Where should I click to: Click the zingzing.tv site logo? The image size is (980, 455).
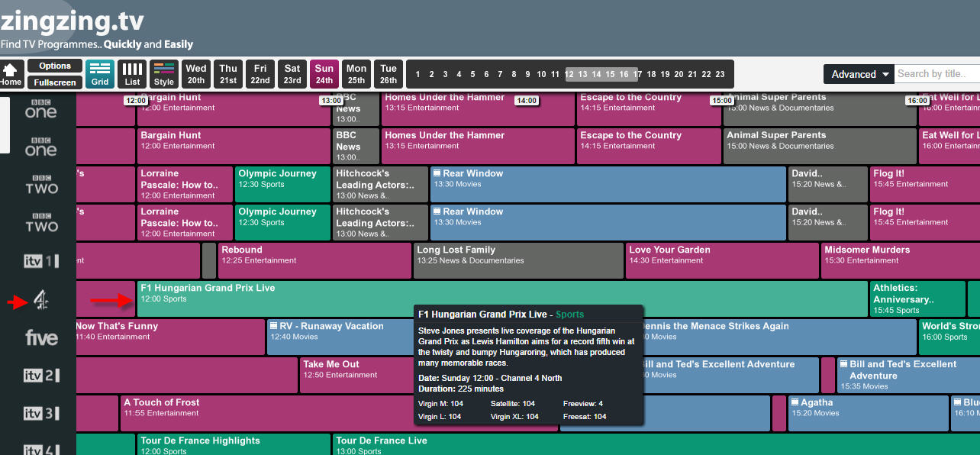tap(72, 20)
